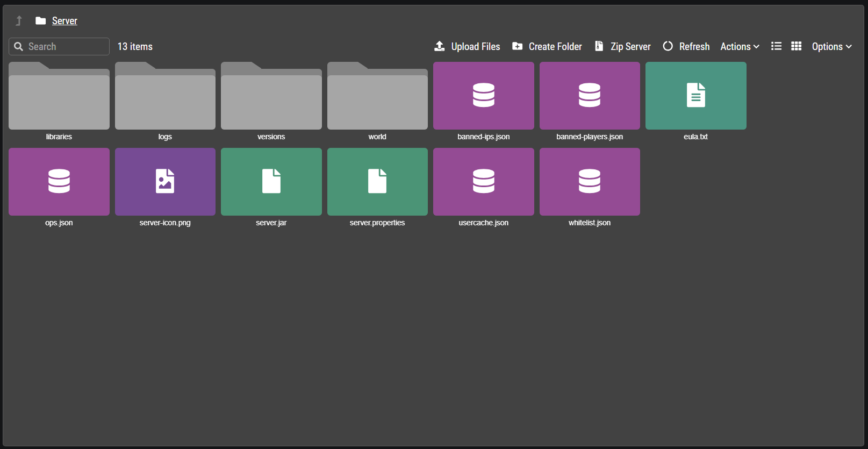
Task: Click the Zip Server button
Action: [x=623, y=46]
